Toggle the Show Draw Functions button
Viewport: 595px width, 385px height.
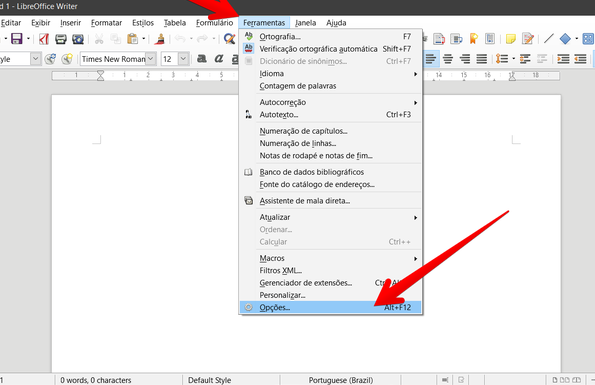tap(588, 39)
